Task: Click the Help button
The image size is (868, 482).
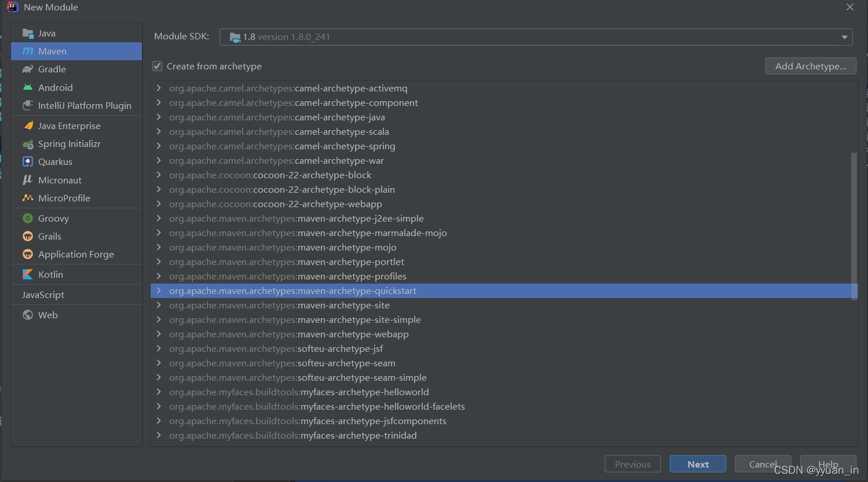Action: [x=828, y=464]
